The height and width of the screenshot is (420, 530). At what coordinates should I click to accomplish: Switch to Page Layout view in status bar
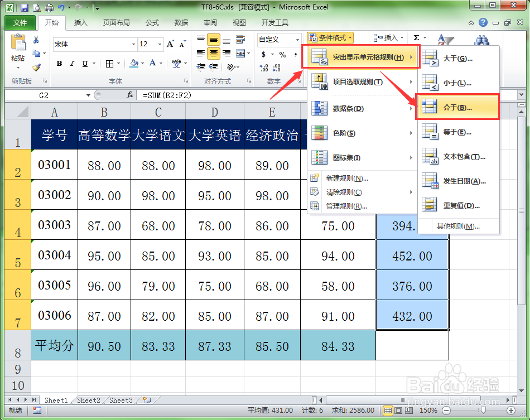tap(398, 411)
